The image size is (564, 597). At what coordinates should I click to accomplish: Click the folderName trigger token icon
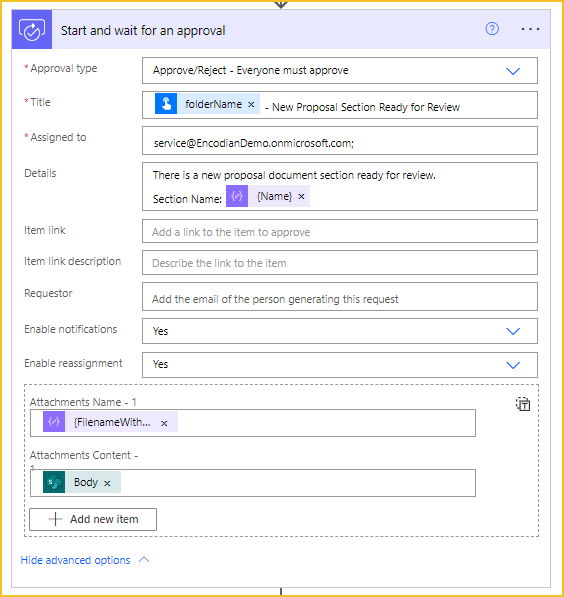[166, 104]
